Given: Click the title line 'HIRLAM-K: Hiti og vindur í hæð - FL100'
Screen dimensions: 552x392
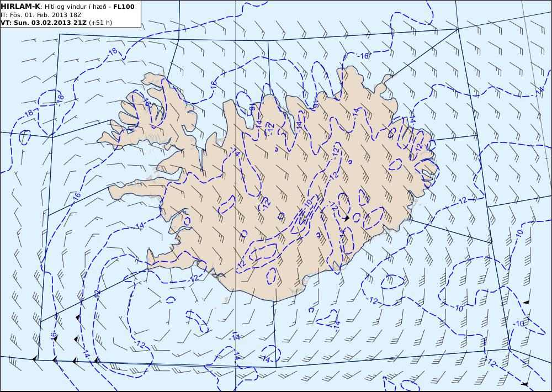Looking at the screenshot, I should click(x=67, y=6).
